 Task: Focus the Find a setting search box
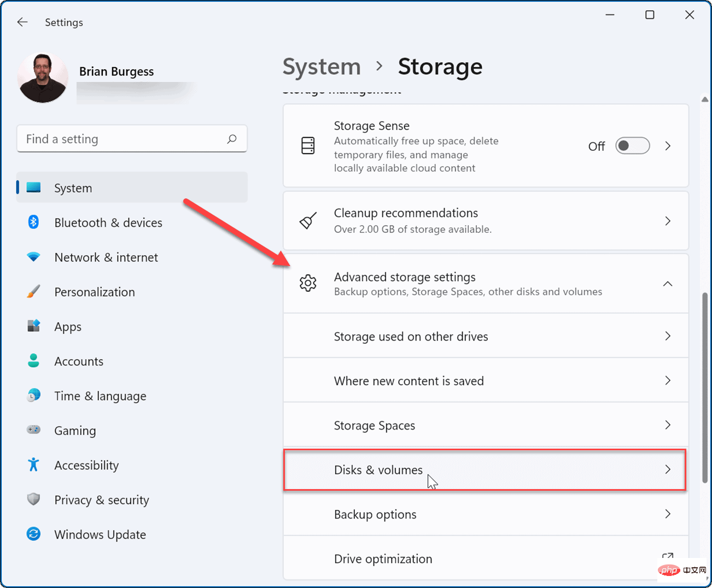pos(132,139)
